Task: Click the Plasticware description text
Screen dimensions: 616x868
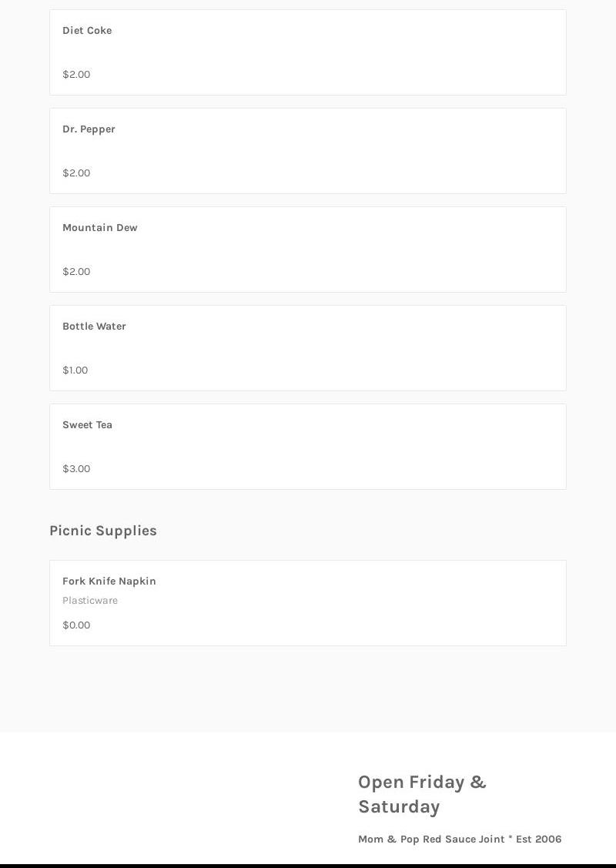Action: [90, 601]
